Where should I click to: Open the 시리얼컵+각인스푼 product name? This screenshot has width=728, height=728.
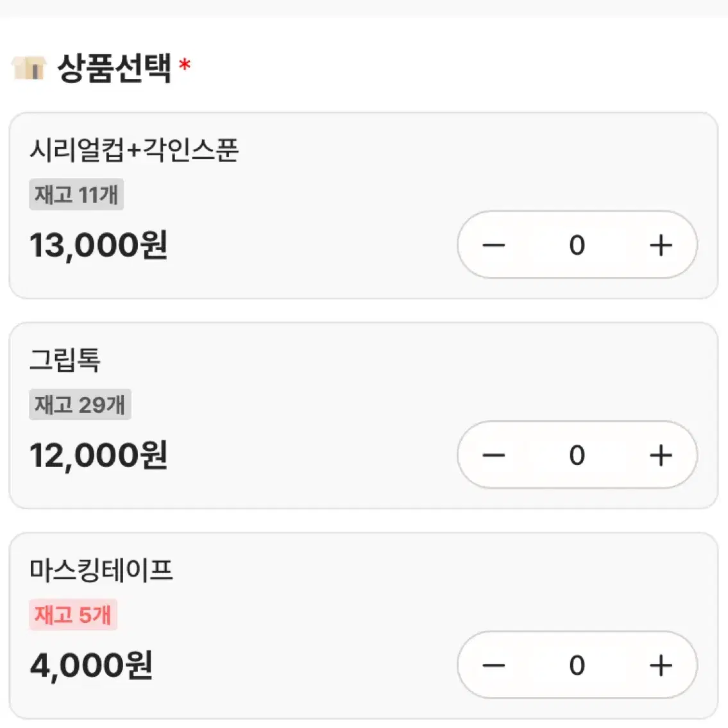[x=134, y=151]
